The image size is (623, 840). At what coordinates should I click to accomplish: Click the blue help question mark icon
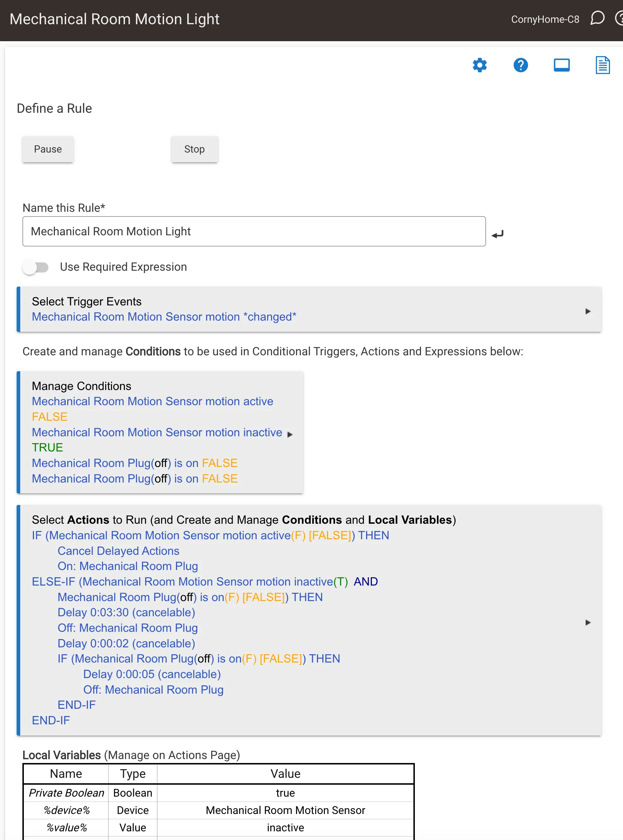(x=520, y=65)
